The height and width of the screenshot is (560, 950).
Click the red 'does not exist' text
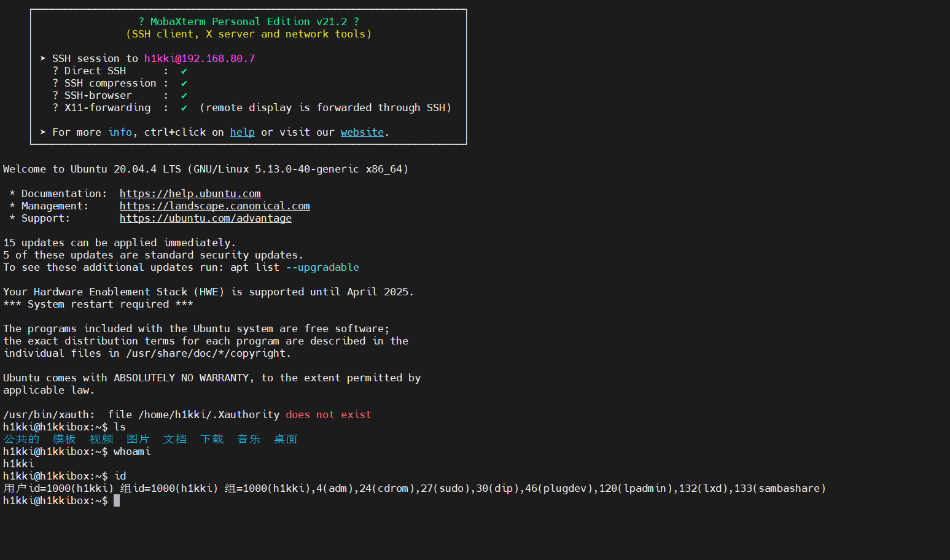(x=329, y=414)
